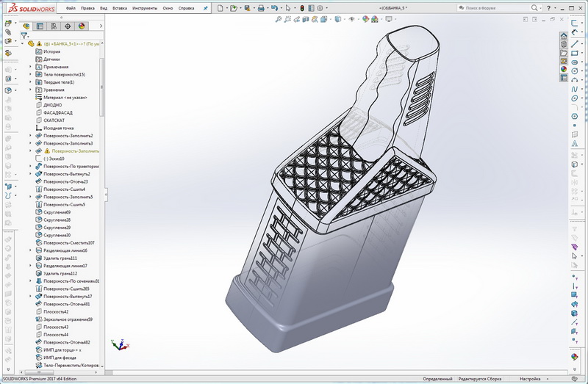Select the cursor Select tool
Viewport: 588px width, 384px height.
288,8
